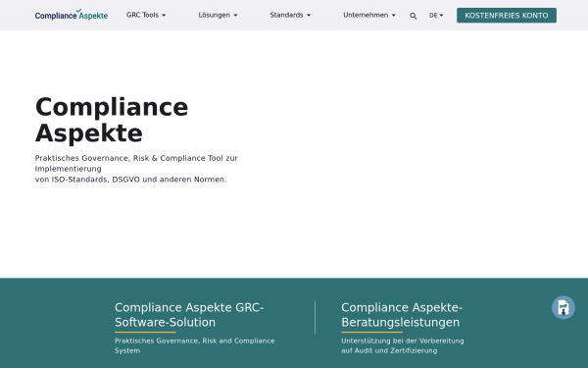Screen dimensions: 588x368
Task: Open Compliance Aspekte-Beratungsleistungen link
Action: 402,315
